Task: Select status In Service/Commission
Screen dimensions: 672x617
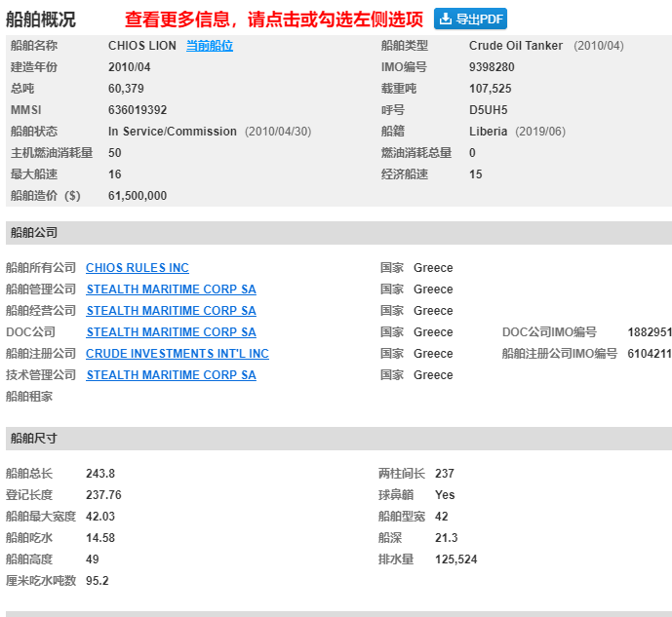Action: coord(173,132)
